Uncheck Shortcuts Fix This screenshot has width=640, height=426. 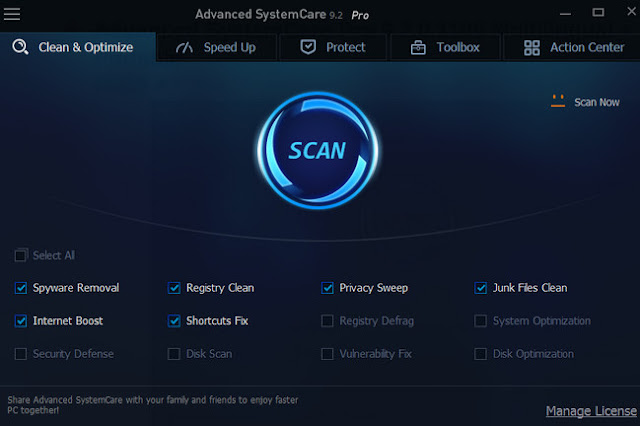174,321
